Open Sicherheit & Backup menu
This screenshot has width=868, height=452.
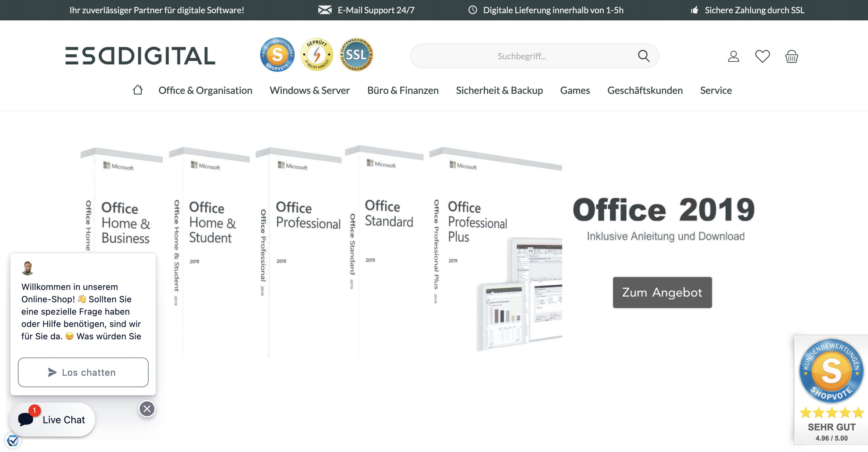[499, 90]
